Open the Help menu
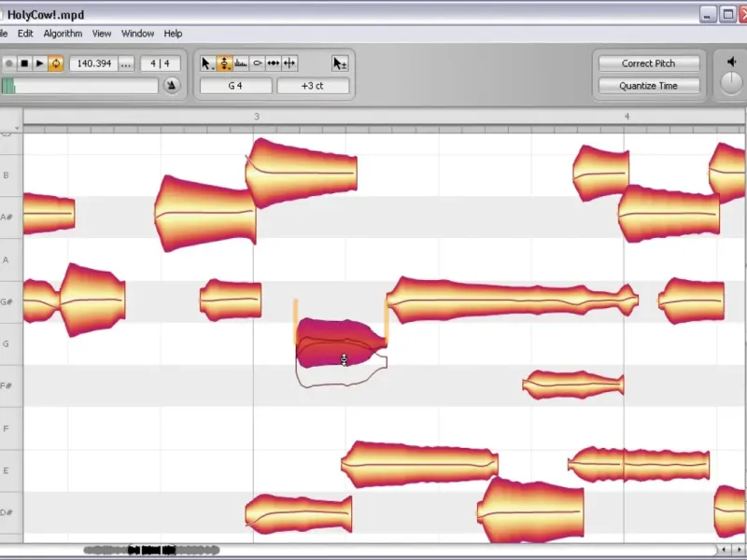747x560 pixels. [173, 34]
